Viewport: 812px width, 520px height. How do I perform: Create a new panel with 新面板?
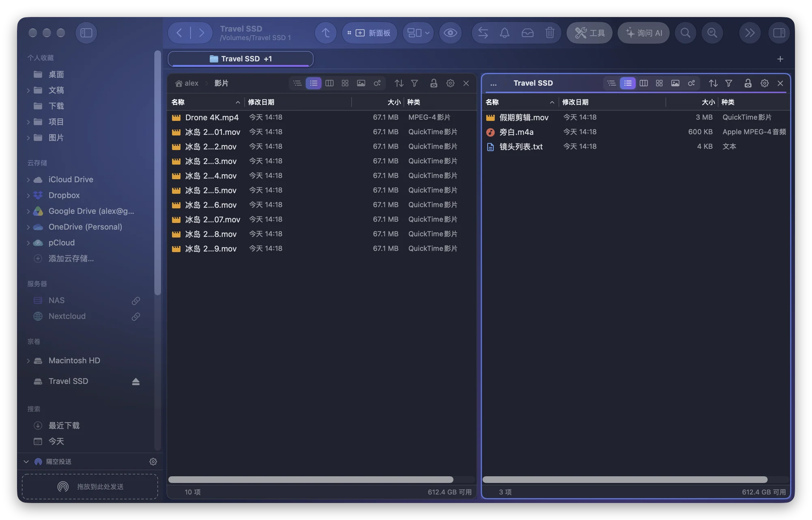369,33
